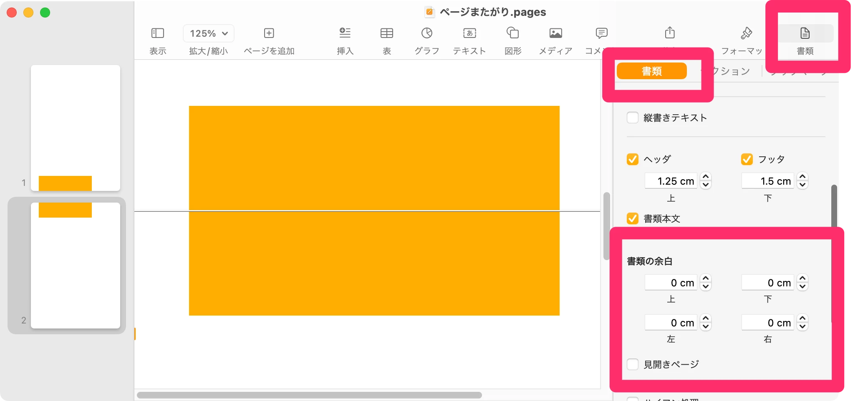Decrease the left margin stepper

(x=706, y=327)
